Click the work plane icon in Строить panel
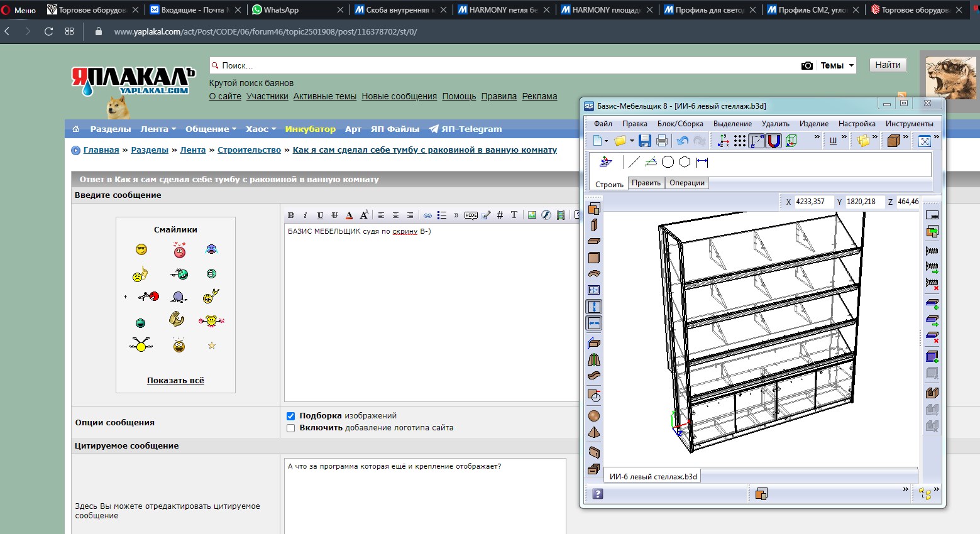 [605, 162]
